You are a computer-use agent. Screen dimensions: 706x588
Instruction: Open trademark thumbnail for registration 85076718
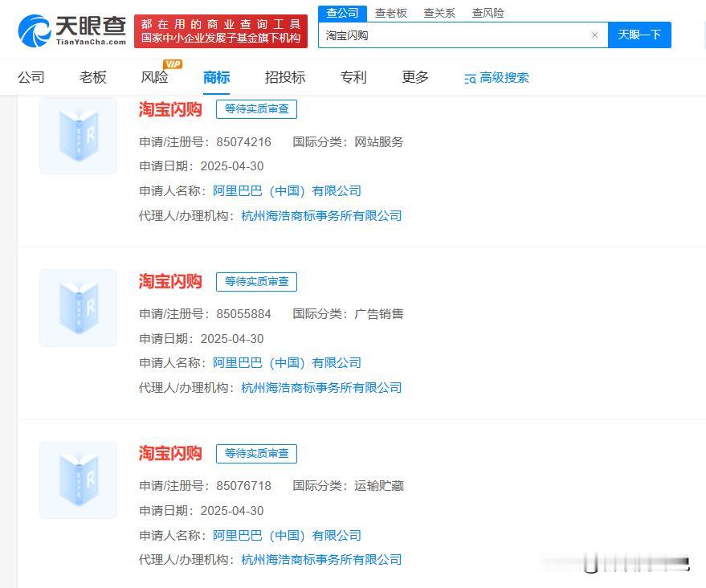(x=79, y=480)
